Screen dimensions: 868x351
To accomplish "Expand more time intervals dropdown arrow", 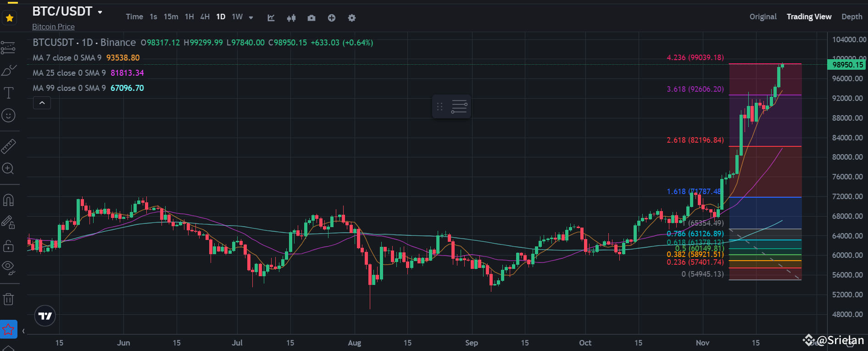I will (x=251, y=18).
